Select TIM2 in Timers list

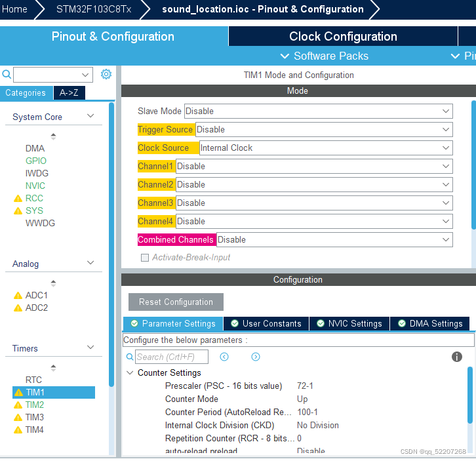pos(35,405)
